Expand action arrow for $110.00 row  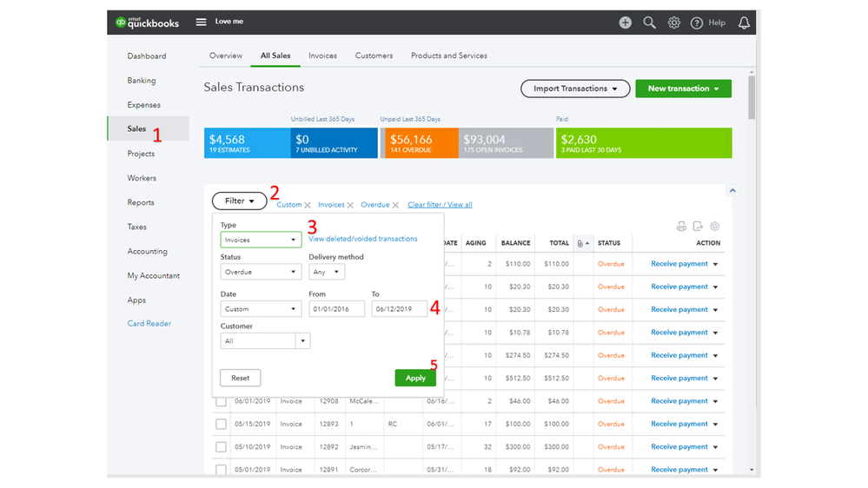click(x=715, y=265)
